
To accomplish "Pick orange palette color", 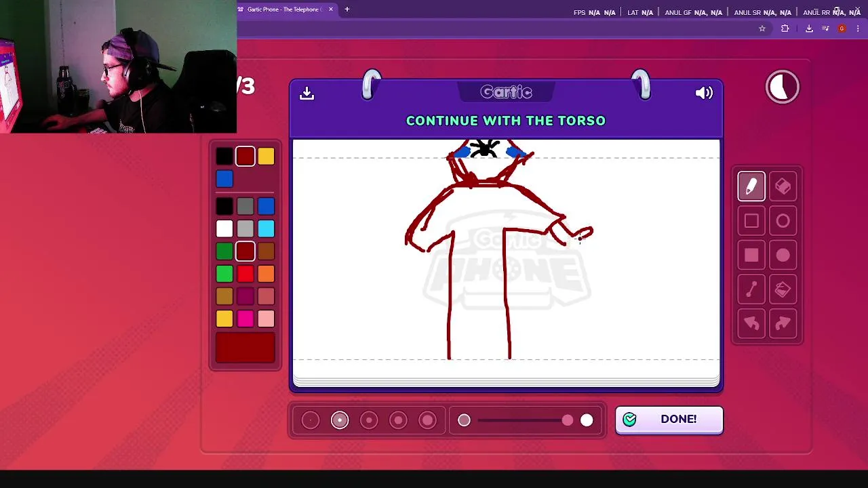I will 266,274.
